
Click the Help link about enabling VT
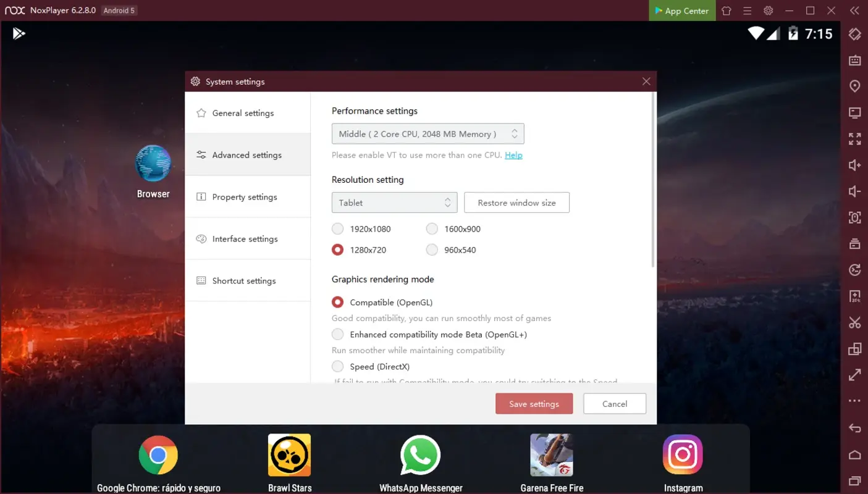(x=513, y=155)
